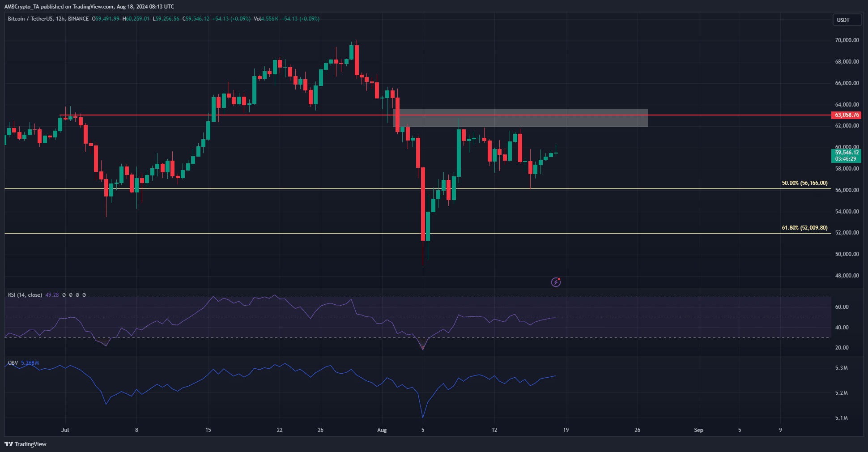Click the RSI 20.00 scale label
The width and height of the screenshot is (868, 452).
pyautogui.click(x=842, y=348)
